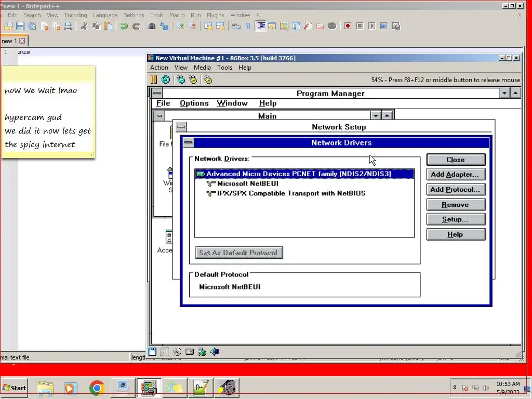Click the Add Protocol... button
The image size is (532, 399).
tap(456, 190)
